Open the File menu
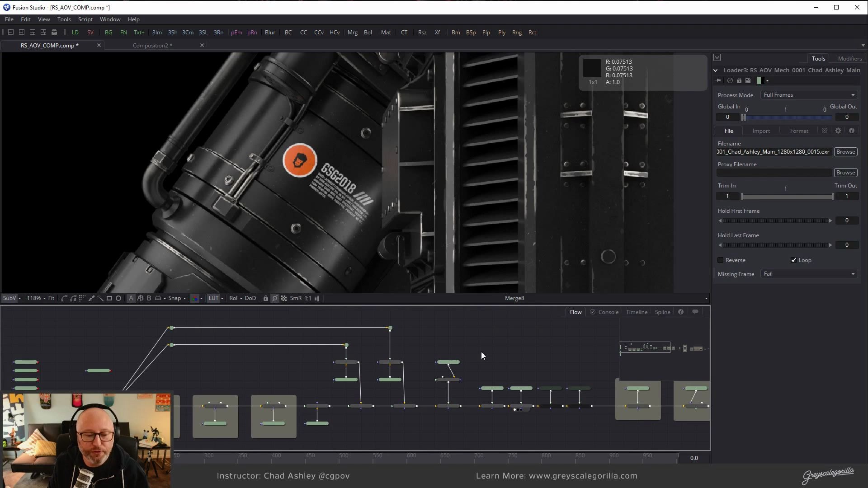 (x=9, y=19)
